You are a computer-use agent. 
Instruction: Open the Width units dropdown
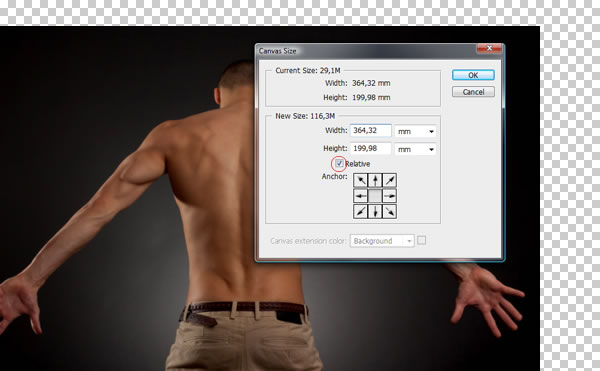[415, 131]
